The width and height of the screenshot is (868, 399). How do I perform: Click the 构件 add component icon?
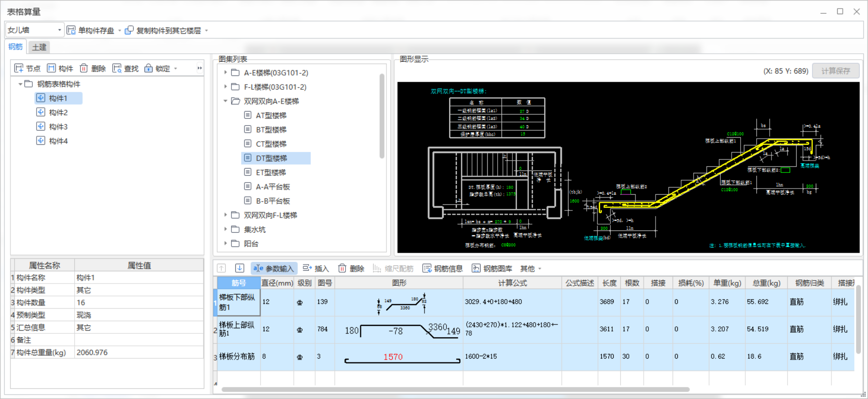coord(51,68)
